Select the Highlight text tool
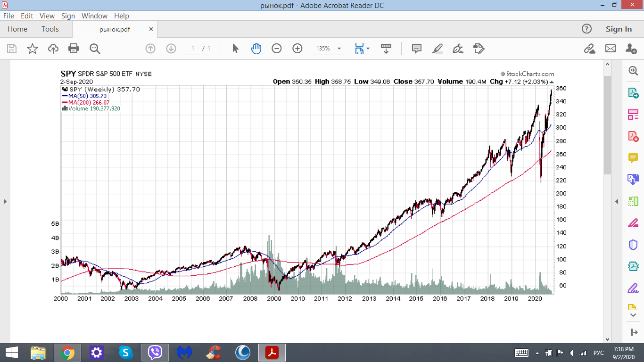Screen dimensions: 644x362 point(438,49)
